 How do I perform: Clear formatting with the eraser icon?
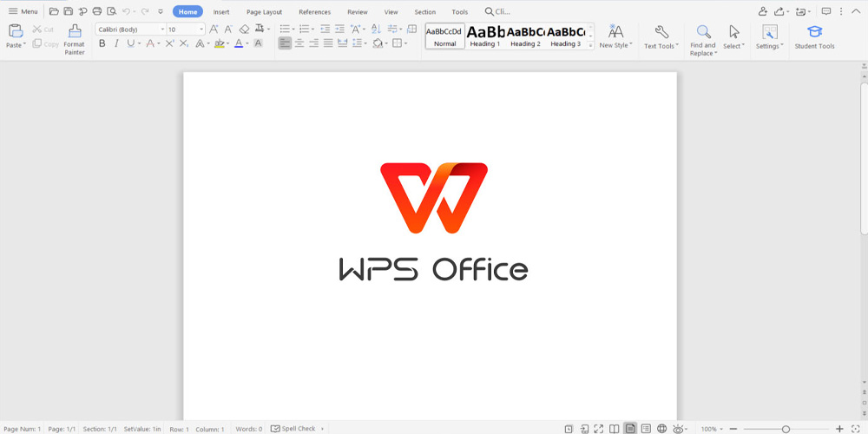(x=244, y=30)
